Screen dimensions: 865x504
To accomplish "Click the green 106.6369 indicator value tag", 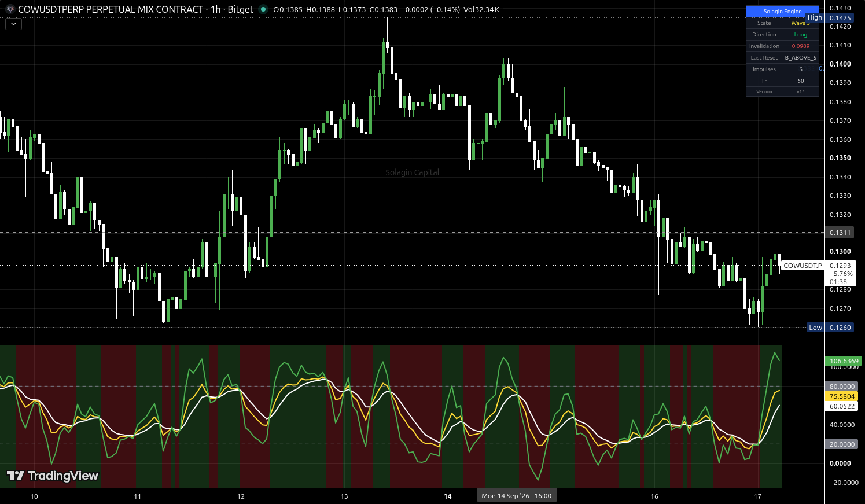I will (x=844, y=361).
